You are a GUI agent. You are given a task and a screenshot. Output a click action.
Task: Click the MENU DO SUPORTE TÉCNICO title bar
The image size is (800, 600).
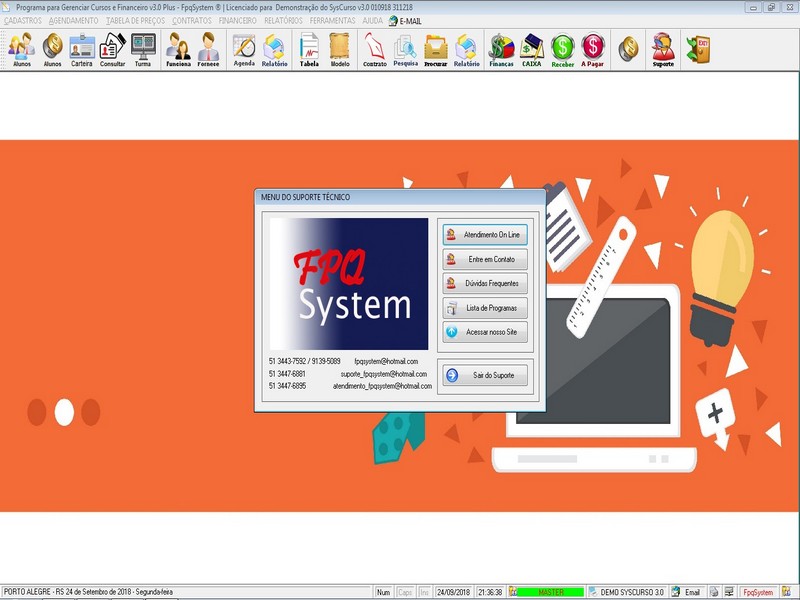(400, 197)
